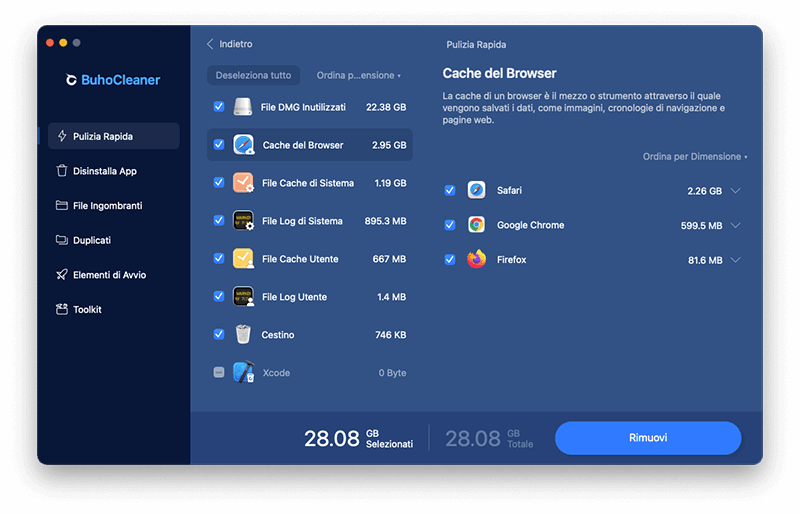Select the File Cache di Sistema label
Viewport: 800px width, 514px height.
pos(308,183)
